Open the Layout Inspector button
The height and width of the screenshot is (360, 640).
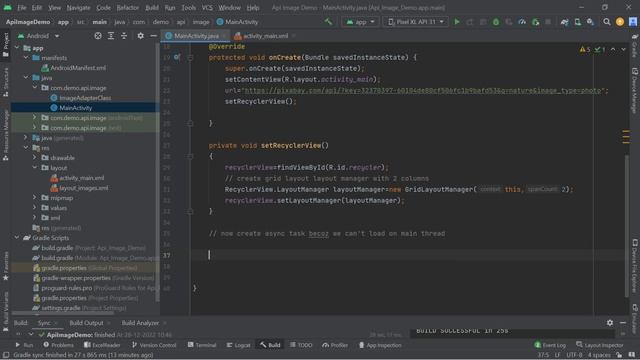click(x=600, y=345)
